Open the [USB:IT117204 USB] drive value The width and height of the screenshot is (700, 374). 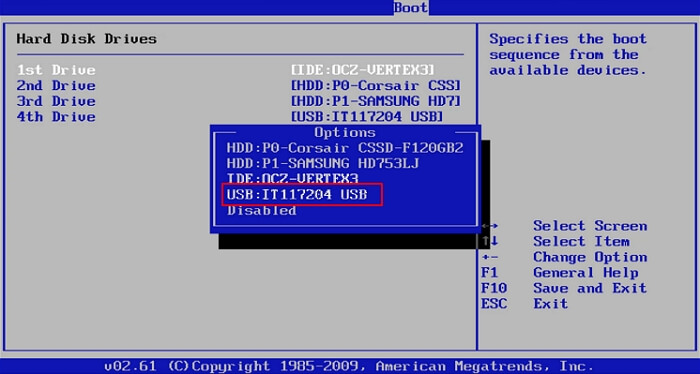point(367,117)
